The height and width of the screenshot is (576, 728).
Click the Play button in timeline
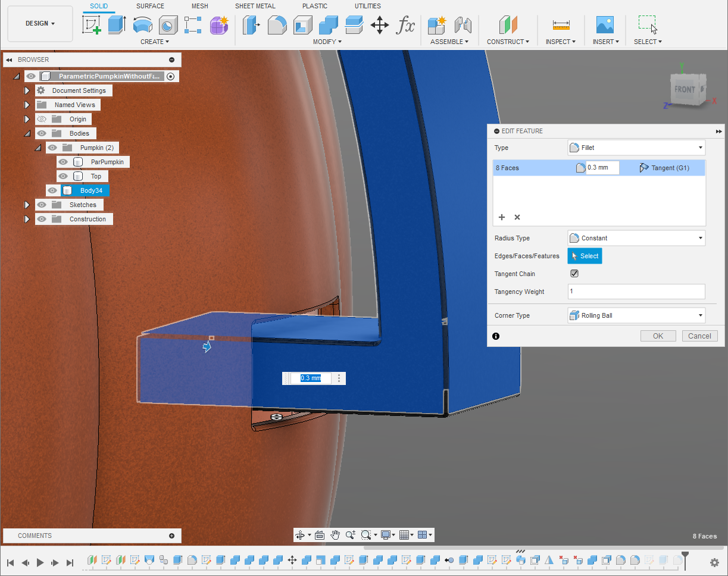pyautogui.click(x=40, y=562)
